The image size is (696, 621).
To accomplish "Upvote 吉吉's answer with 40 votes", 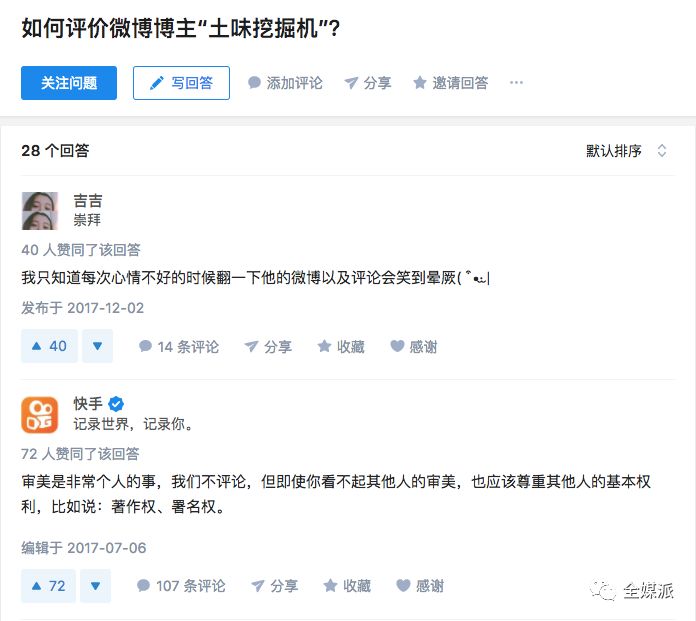I will coord(48,346).
